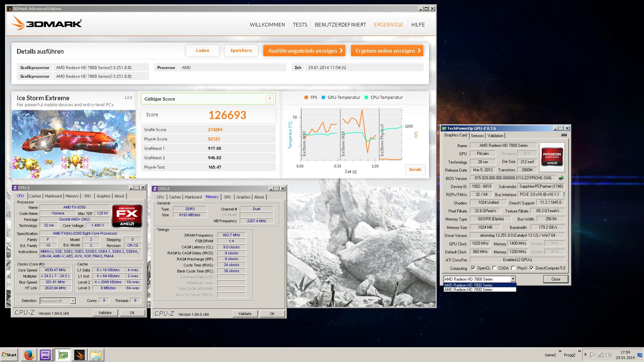Toggle the CUDA checkbox in GPU-Z
This screenshot has height=362, width=644.
pos(494,268)
